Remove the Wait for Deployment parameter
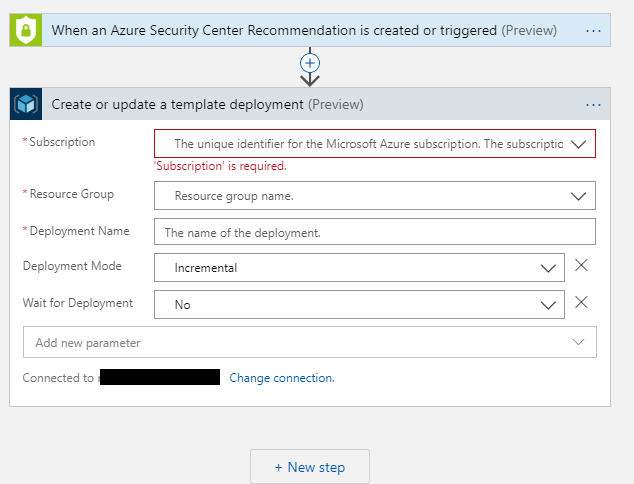This screenshot has height=484, width=634. click(x=581, y=302)
